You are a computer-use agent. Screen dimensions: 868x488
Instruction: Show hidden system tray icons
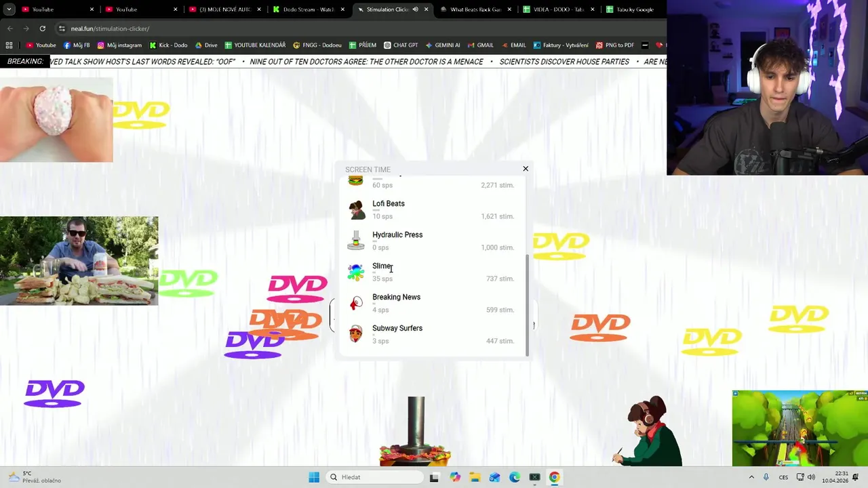tap(751, 477)
